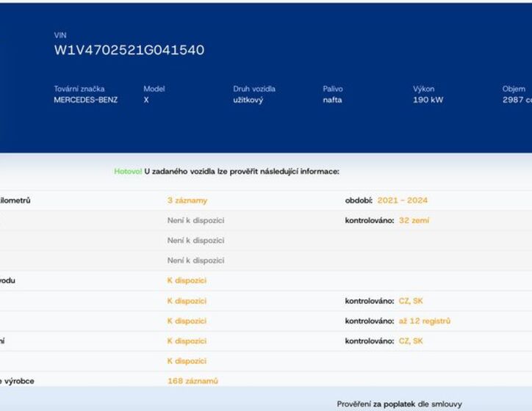
Task: Click the first "Není k dispozici" entry
Action: (195, 220)
